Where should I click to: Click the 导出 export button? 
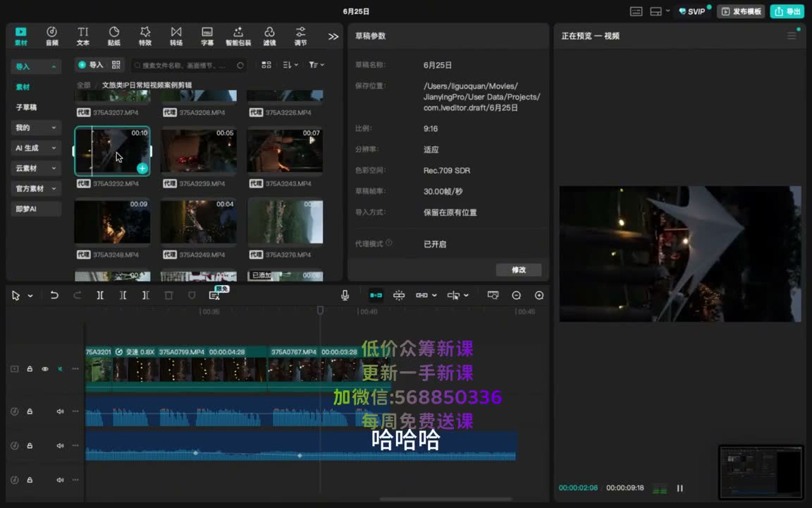(787, 11)
